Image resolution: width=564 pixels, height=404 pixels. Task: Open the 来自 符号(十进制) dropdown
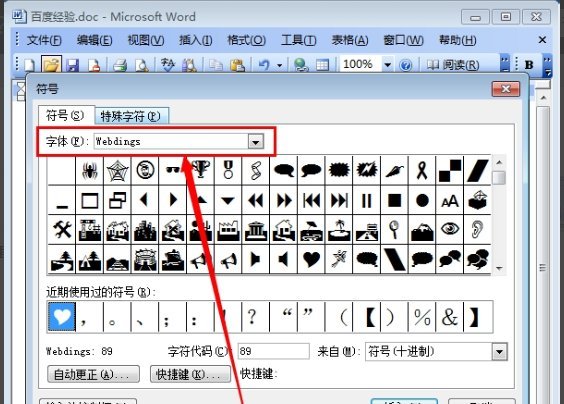coord(500,351)
